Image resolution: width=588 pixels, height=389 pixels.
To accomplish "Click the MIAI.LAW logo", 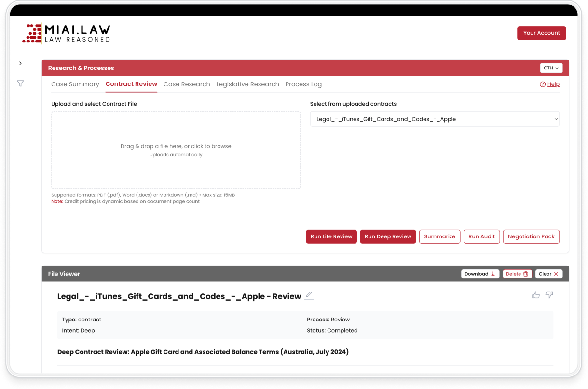I will click(67, 33).
